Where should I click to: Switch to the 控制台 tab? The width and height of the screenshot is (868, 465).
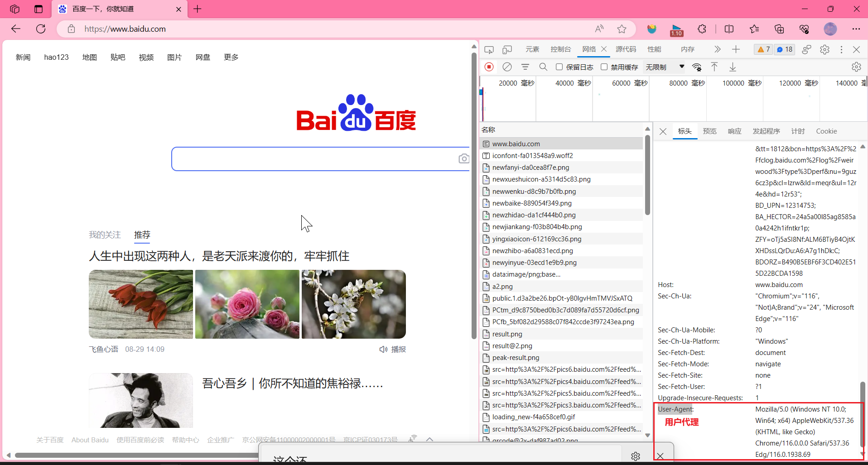click(x=561, y=49)
